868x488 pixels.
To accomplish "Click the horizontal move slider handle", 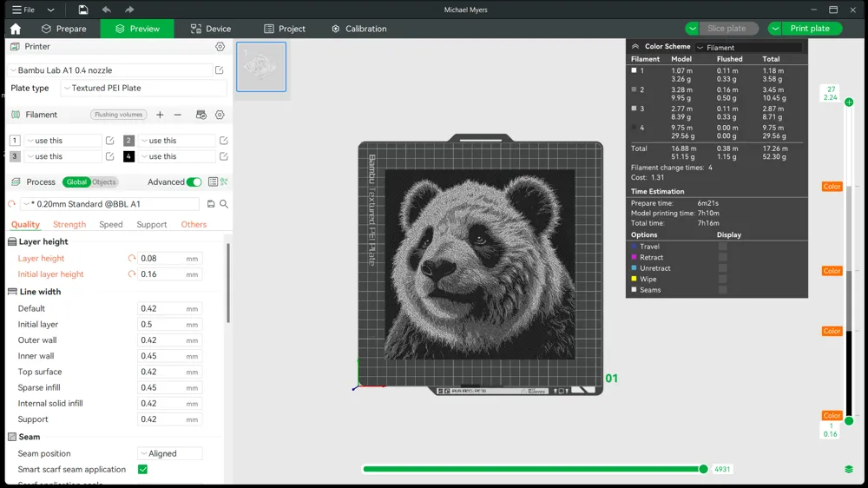I will point(703,469).
